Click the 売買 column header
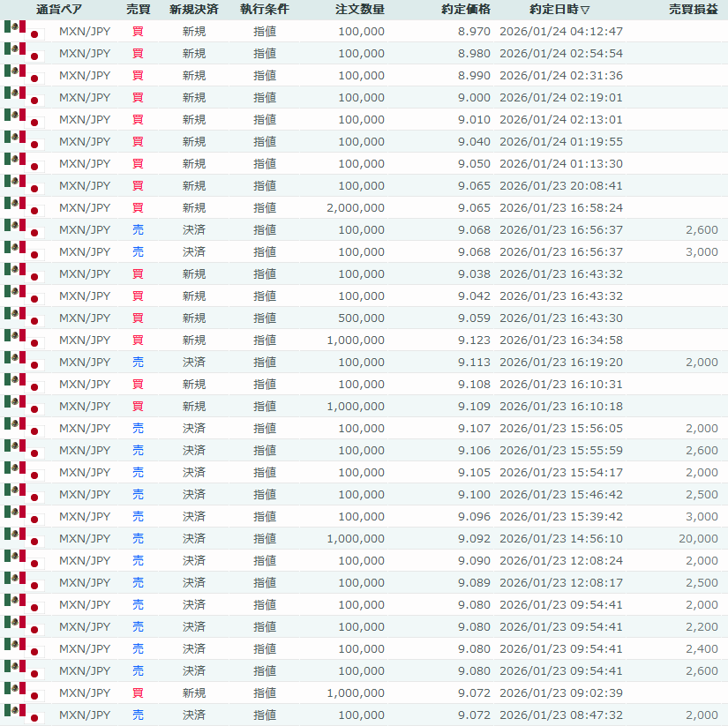This screenshot has width=728, height=726. click(x=139, y=10)
